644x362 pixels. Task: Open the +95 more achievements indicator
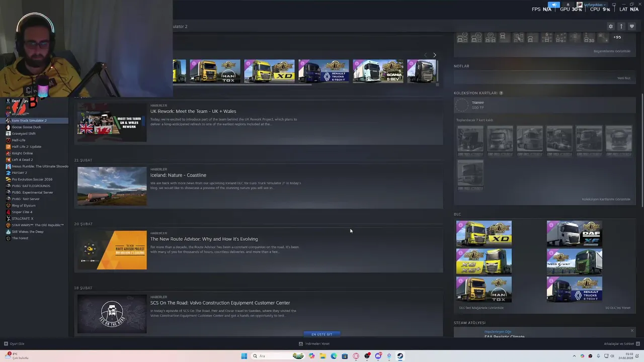click(617, 37)
